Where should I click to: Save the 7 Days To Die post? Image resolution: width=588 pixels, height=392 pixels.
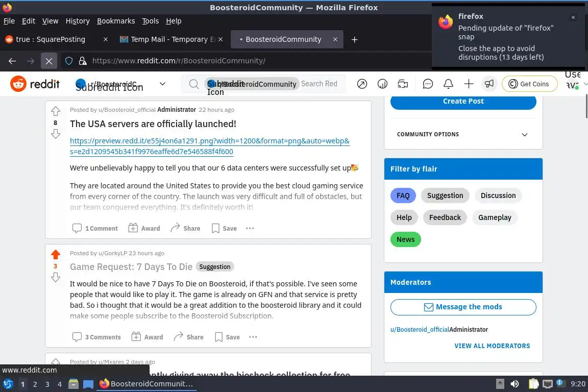[x=227, y=337]
